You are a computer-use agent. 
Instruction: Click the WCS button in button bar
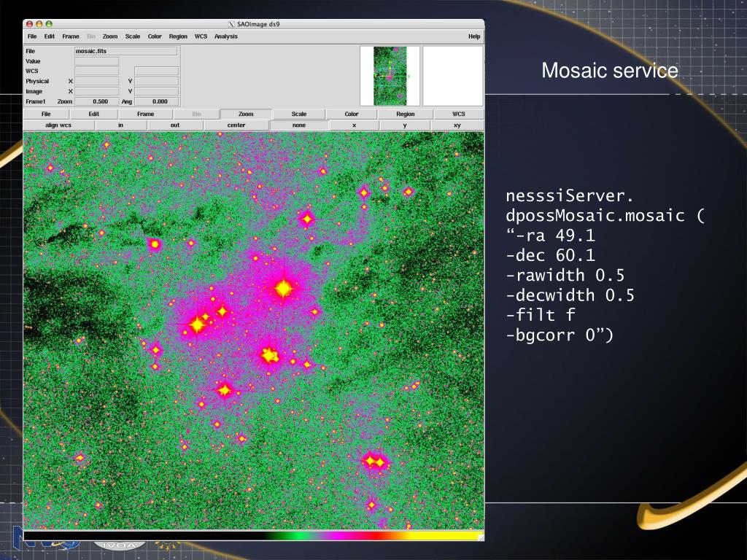point(458,114)
